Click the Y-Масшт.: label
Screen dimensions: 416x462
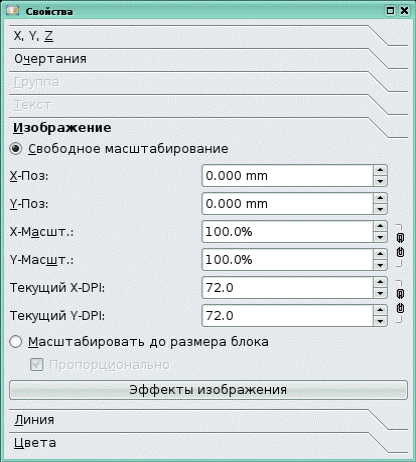coord(42,260)
